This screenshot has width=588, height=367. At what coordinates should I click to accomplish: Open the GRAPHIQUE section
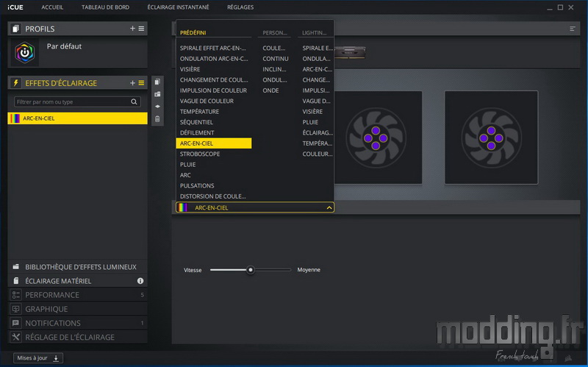[77, 309]
